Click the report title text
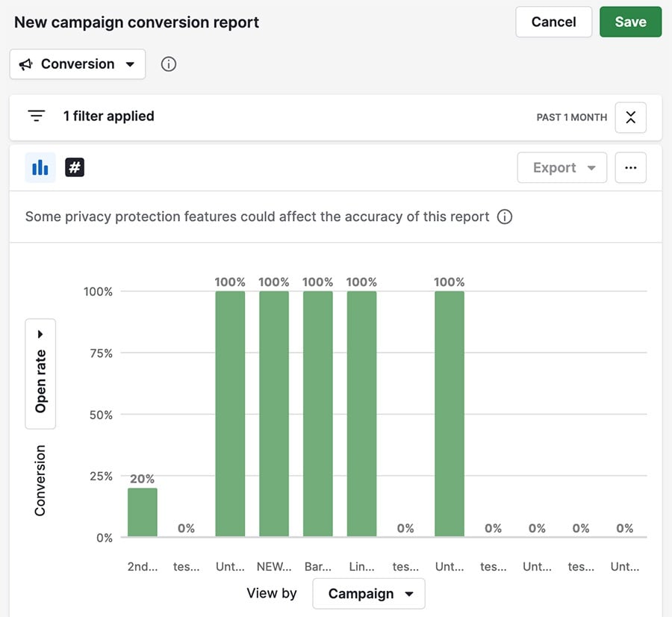The image size is (672, 617). coord(138,22)
